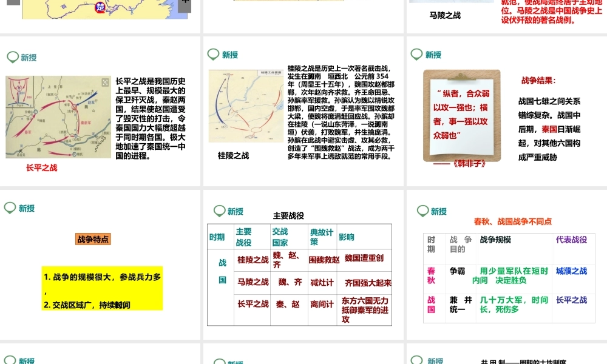Click the speech bubble icon on the 春秋、战国战争不同点 slide
Image resolution: width=607 pixels, height=364 pixels.
(422, 211)
